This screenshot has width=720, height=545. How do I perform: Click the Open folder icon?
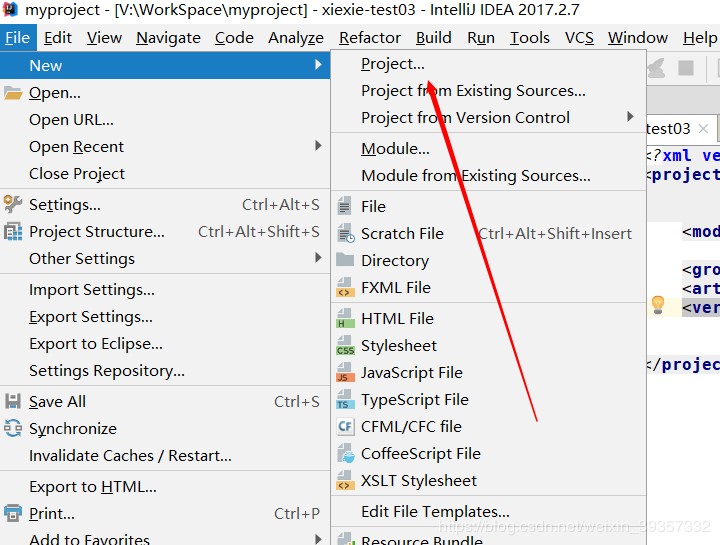(x=13, y=93)
